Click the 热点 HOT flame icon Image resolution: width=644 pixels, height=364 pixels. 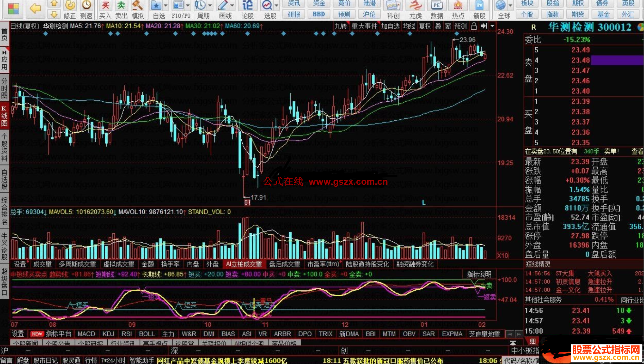[458, 6]
